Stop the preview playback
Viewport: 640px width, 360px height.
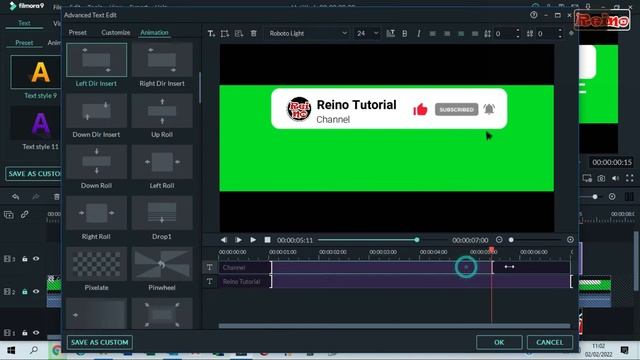coord(267,240)
